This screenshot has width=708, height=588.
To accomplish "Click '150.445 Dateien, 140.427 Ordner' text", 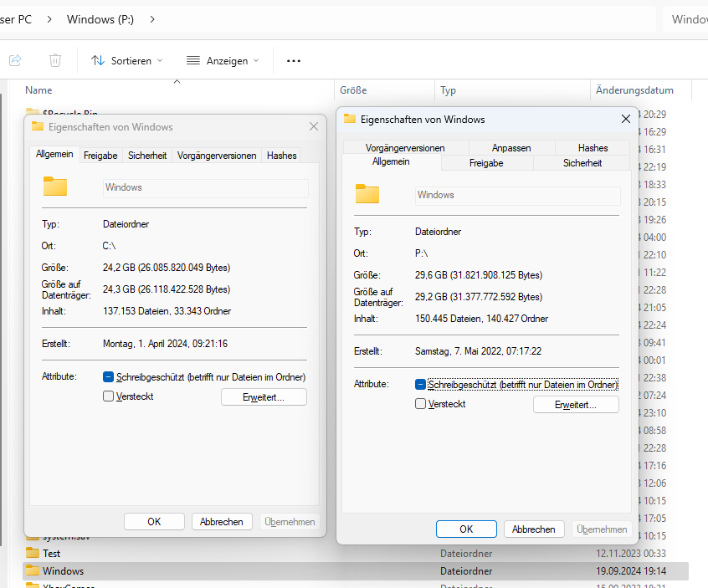I will click(x=481, y=319).
